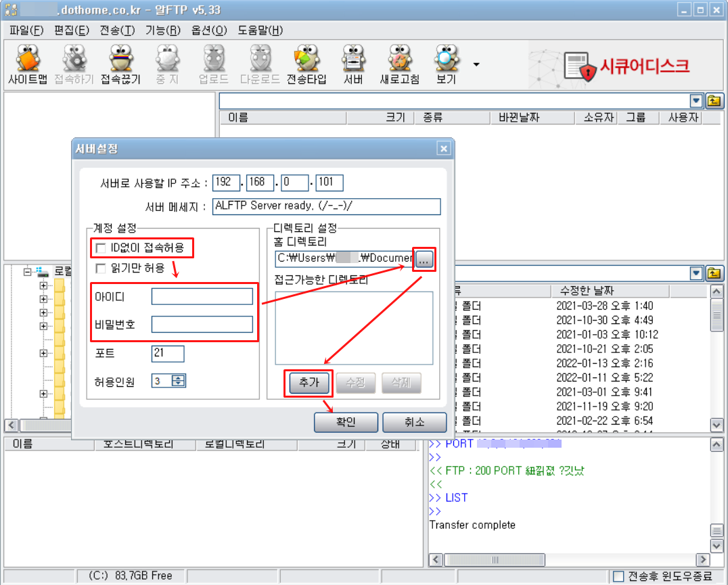Click the 새로고침 refresh icon
Image resolution: width=728 pixels, height=585 pixels.
[400, 64]
